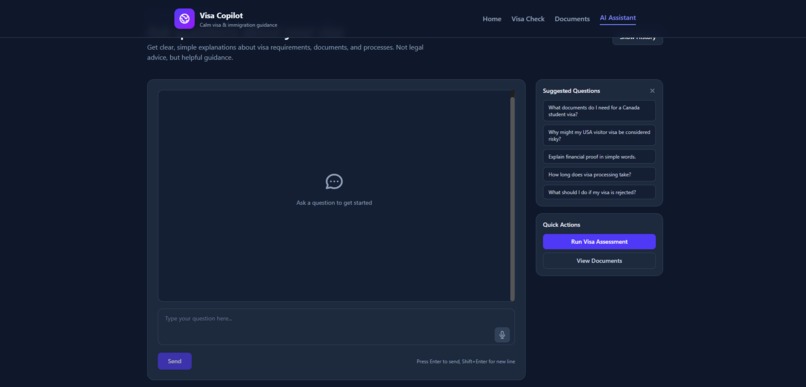Screen dimensions: 806x387
Task: Click the Visa Copilot title text
Action: pos(221,15)
